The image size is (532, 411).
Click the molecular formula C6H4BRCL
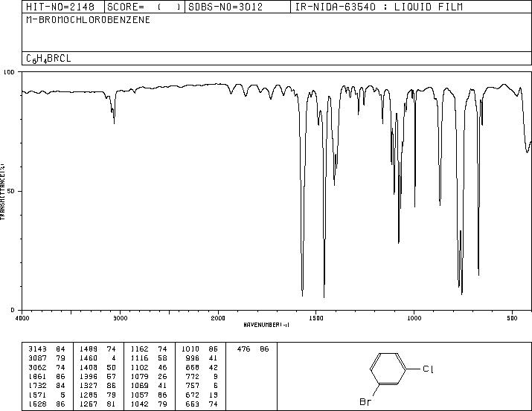tap(48, 59)
